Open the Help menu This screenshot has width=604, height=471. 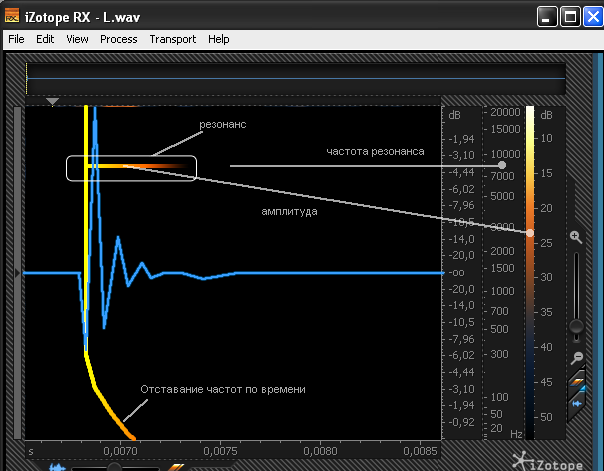(x=219, y=39)
